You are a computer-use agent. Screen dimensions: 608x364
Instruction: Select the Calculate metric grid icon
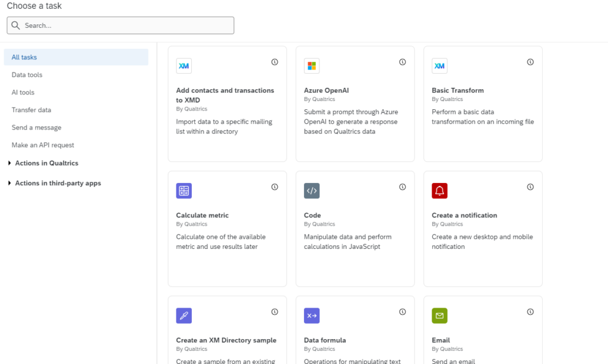[183, 191]
